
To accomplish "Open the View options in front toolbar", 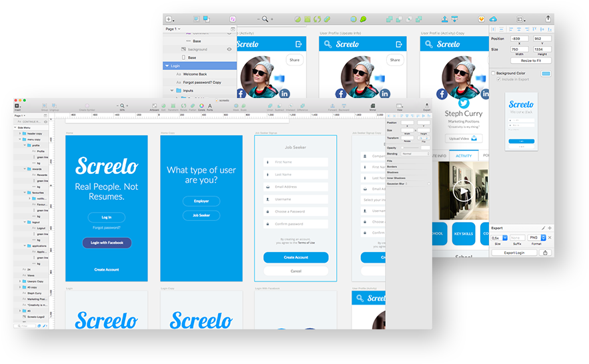I will 400,107.
